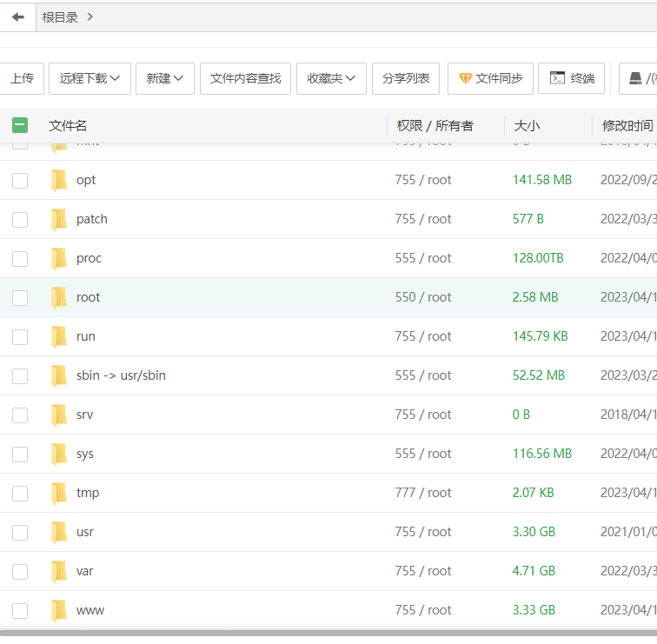Sort by 大小 column header
This screenshot has width=657, height=644.
click(x=528, y=125)
